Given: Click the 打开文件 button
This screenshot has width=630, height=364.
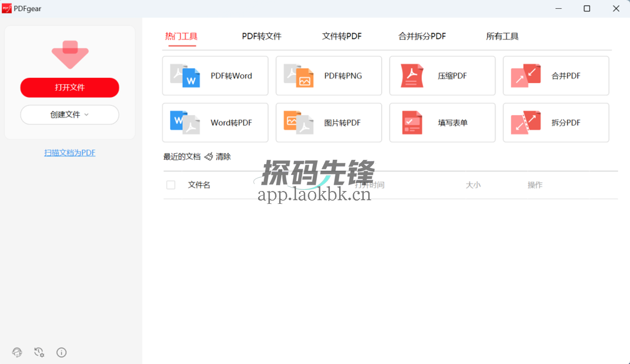Looking at the screenshot, I should [69, 88].
